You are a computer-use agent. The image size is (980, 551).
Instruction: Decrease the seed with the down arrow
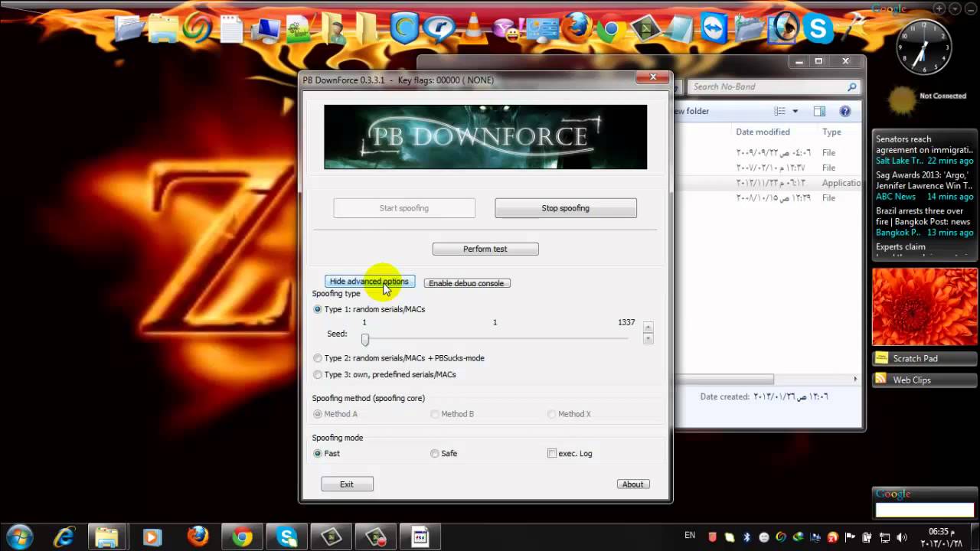click(648, 338)
